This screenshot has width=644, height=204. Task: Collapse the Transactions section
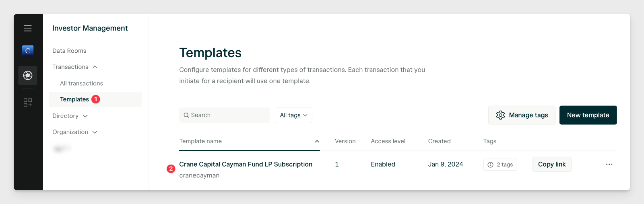(95, 67)
